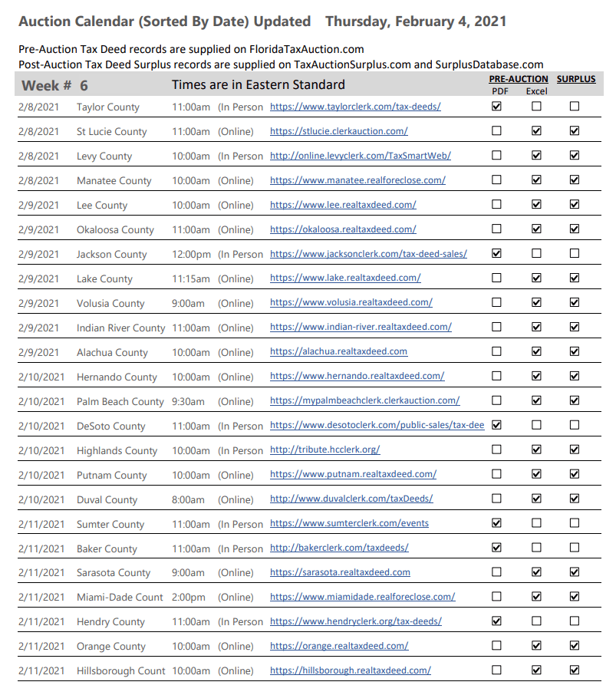Toggle the Surplus checkbox for Taylor County
The width and height of the screenshot is (616, 695).
click(x=575, y=107)
